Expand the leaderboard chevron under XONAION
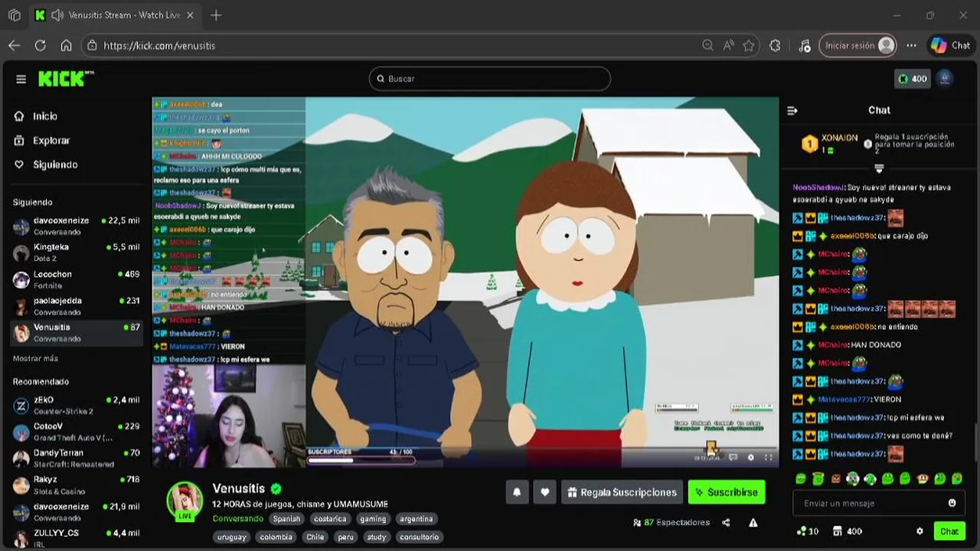 click(x=879, y=168)
